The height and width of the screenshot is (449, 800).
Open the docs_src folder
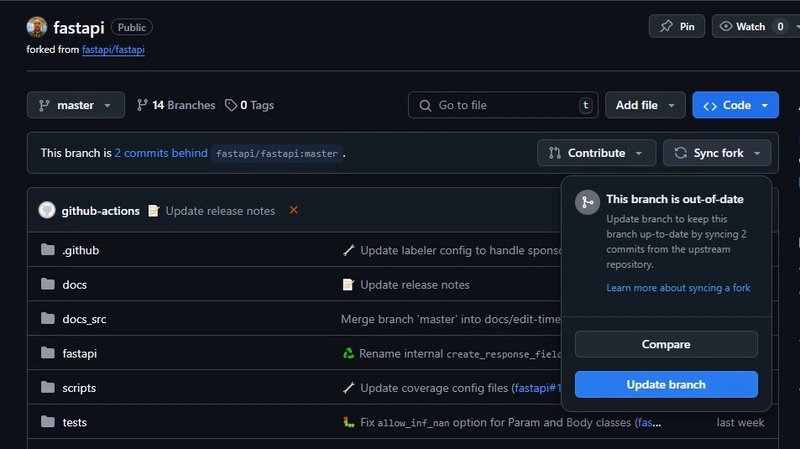click(x=84, y=319)
